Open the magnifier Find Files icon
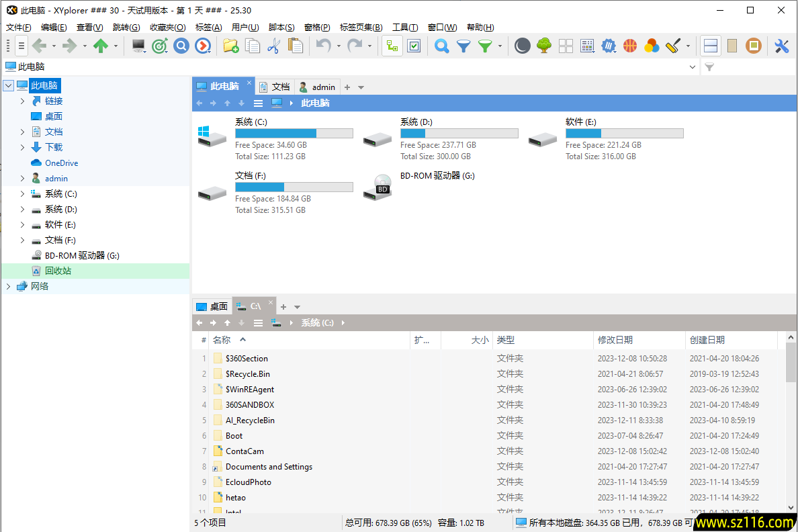The height and width of the screenshot is (532, 798). (x=441, y=46)
